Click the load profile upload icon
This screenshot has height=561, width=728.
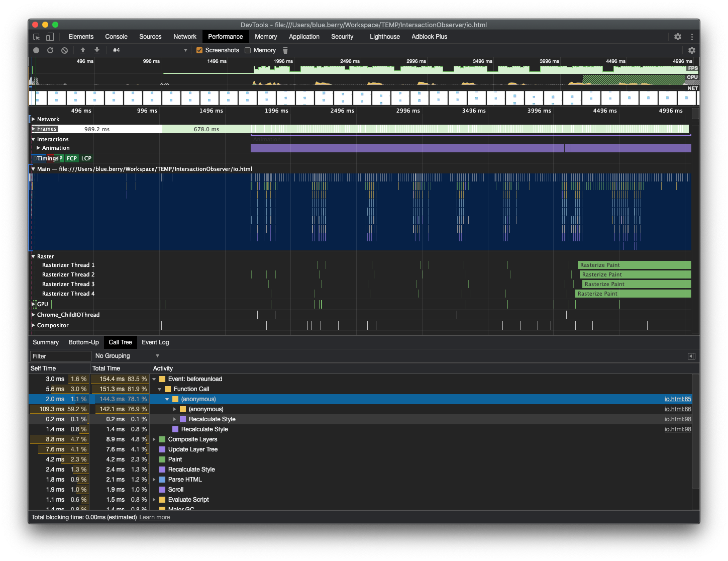83,50
